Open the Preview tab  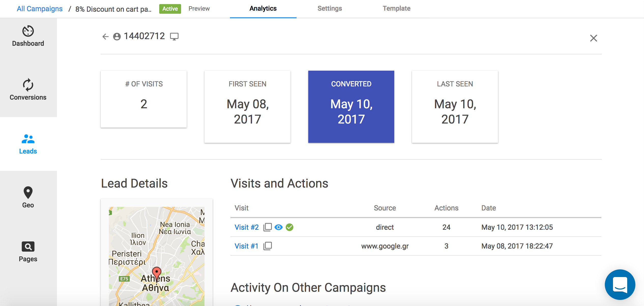(x=199, y=9)
